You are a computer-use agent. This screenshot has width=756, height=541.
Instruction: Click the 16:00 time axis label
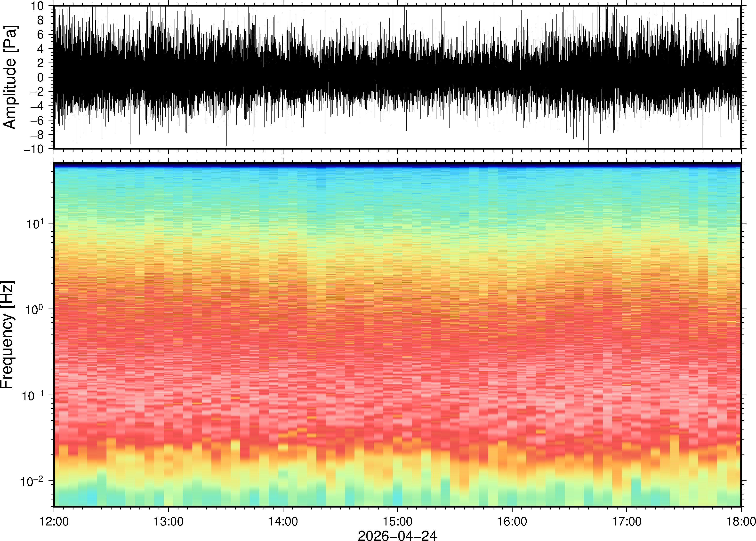[512, 521]
